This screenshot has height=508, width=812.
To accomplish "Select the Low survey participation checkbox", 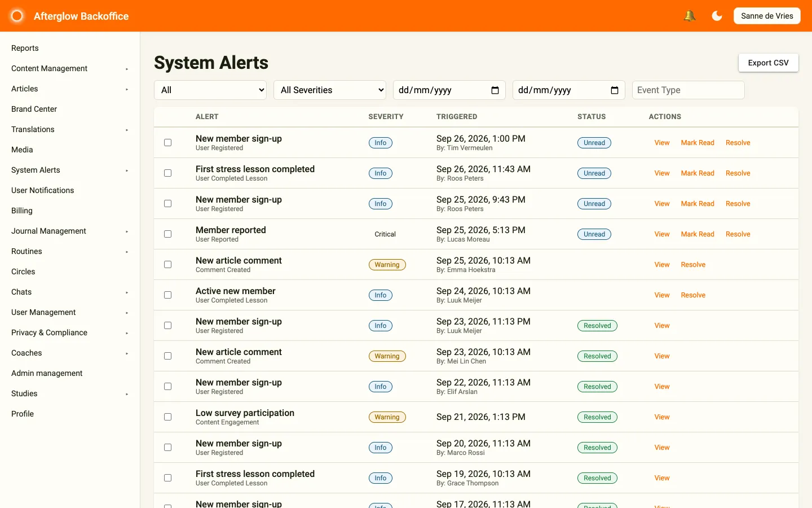I will point(167,417).
